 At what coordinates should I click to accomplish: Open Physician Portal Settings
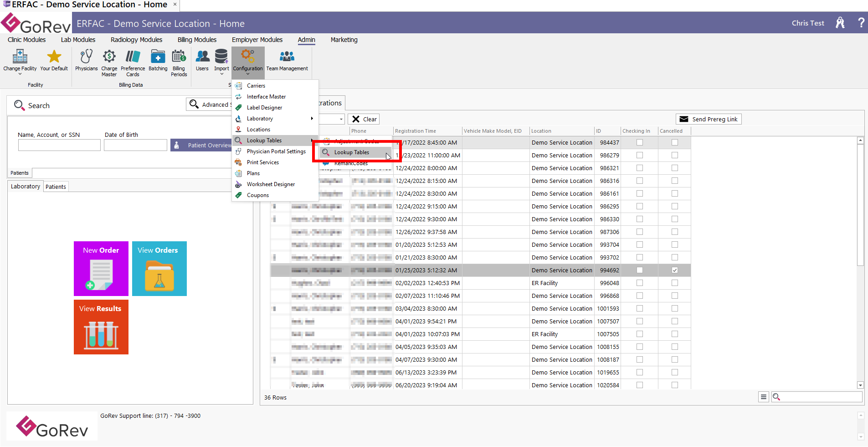(x=275, y=151)
